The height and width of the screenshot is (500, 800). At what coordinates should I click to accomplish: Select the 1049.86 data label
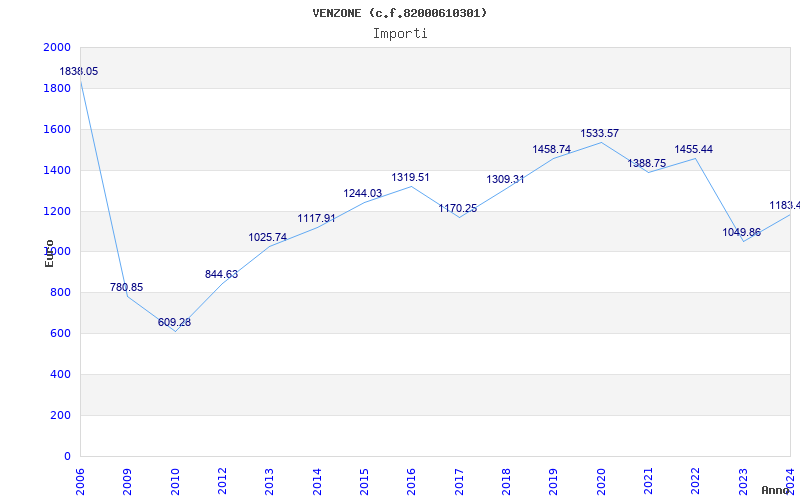(741, 233)
